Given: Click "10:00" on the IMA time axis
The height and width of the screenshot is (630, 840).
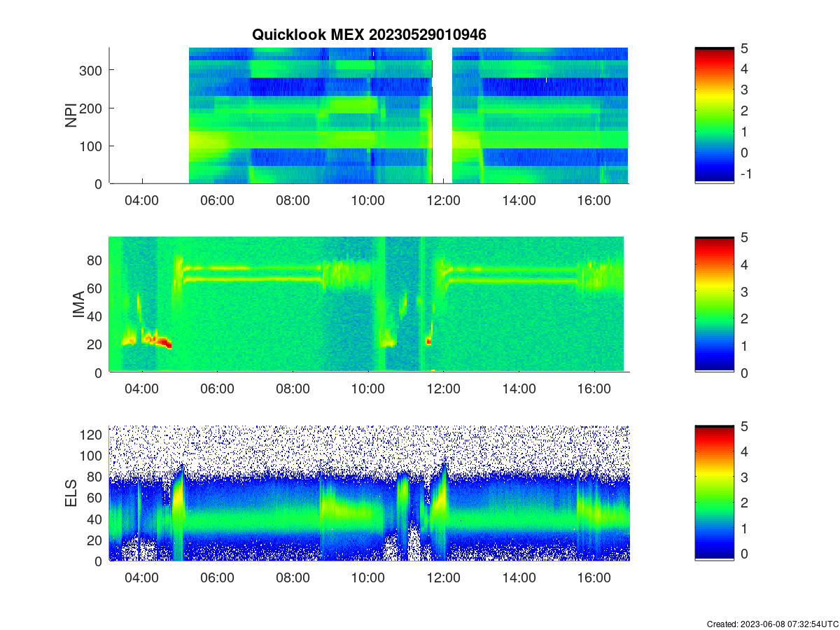Looking at the screenshot, I should (x=367, y=388).
